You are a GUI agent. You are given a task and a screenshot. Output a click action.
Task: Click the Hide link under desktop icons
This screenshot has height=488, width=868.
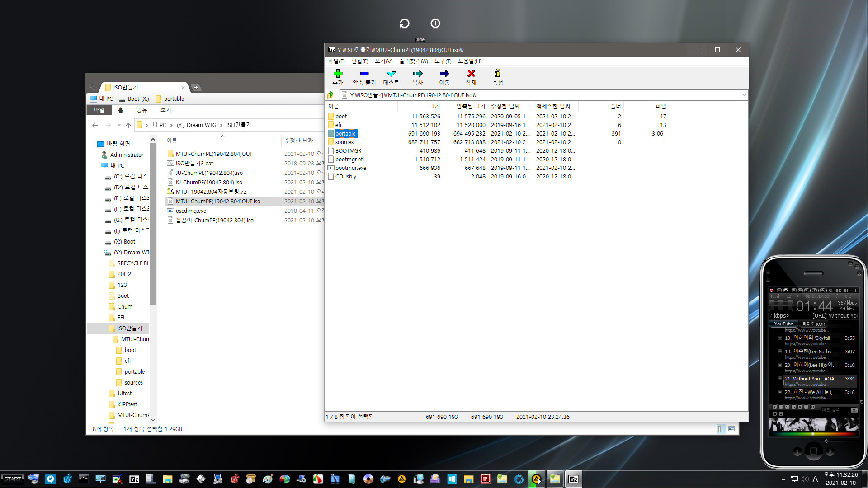[x=420, y=39]
